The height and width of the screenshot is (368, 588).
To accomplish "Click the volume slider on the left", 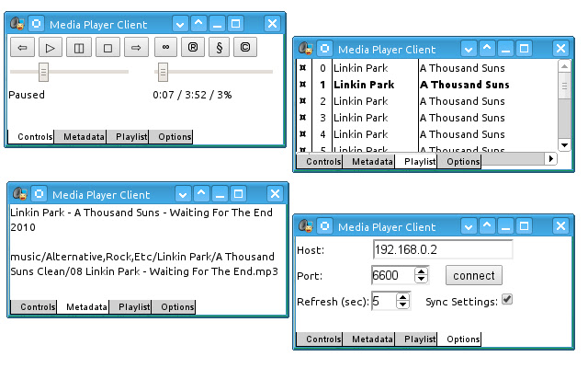I will (43, 72).
